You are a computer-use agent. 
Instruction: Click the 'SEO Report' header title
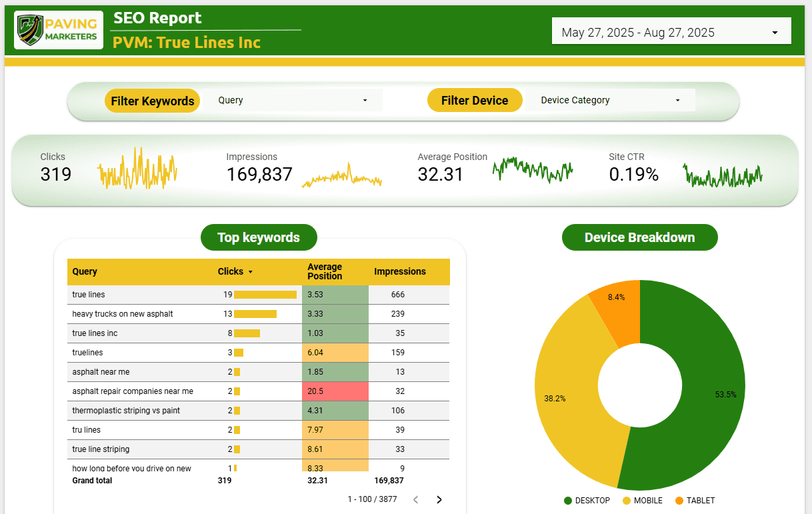click(157, 18)
